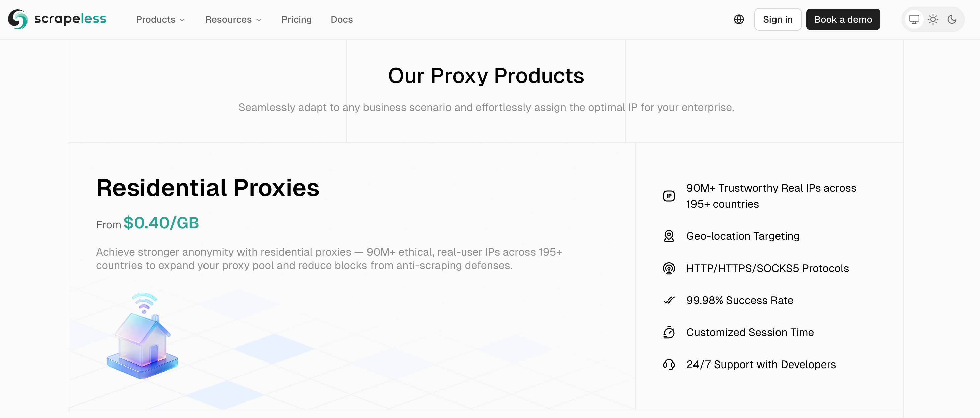Click the signal icon beside HTTP/HTTPS/SOCKS5 Protocols
The image size is (980, 418).
click(x=669, y=268)
